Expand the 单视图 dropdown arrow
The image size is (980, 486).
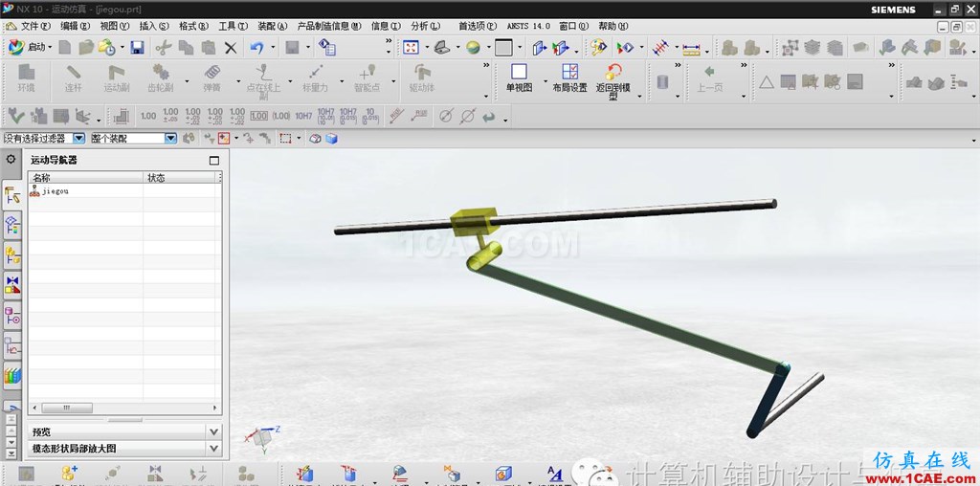pyautogui.click(x=545, y=82)
